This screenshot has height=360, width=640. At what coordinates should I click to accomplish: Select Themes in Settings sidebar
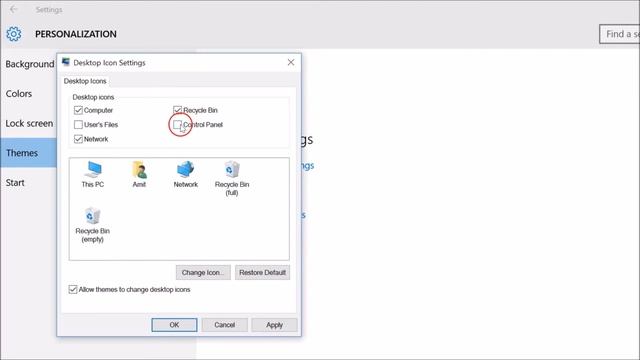coord(28,153)
